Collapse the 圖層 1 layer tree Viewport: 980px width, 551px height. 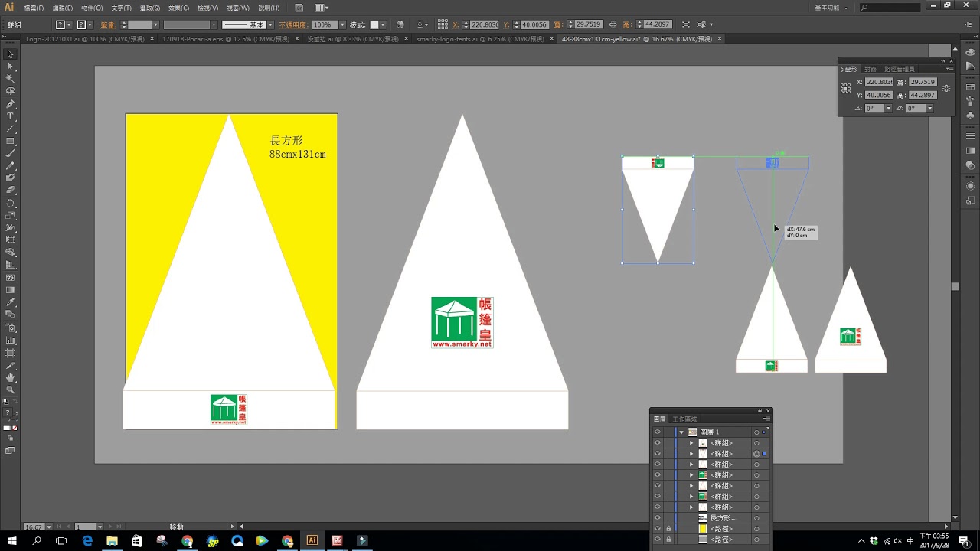point(681,432)
